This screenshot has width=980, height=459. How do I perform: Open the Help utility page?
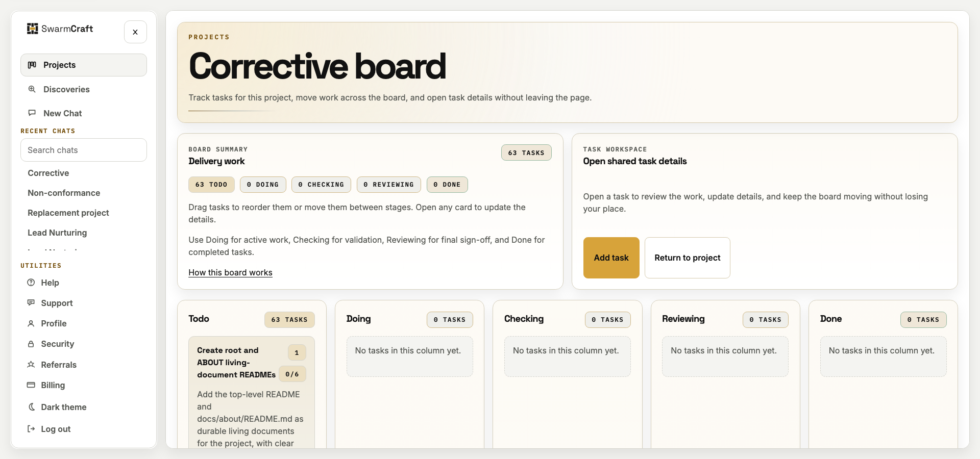[x=84, y=283]
